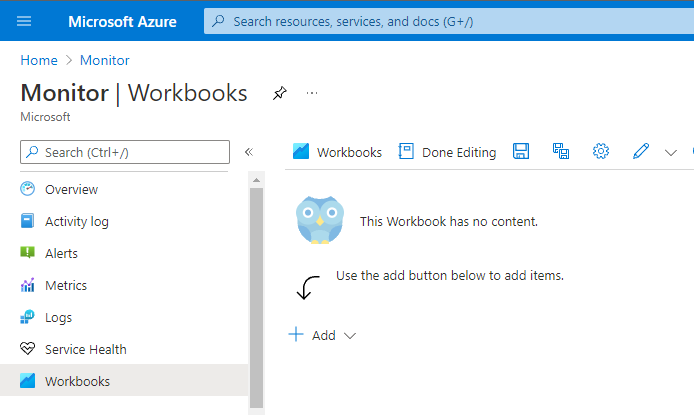Viewport: 694px width, 415px height.
Task: Pin the Monitor Workbooks page
Action: pos(279,93)
